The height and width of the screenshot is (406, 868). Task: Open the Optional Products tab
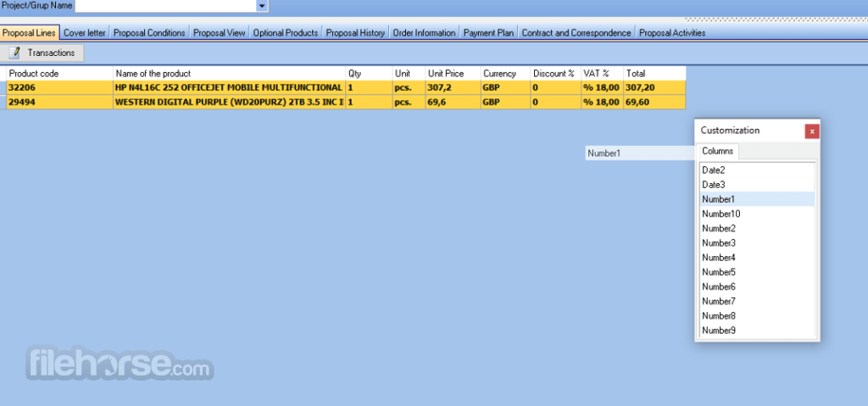tap(286, 33)
